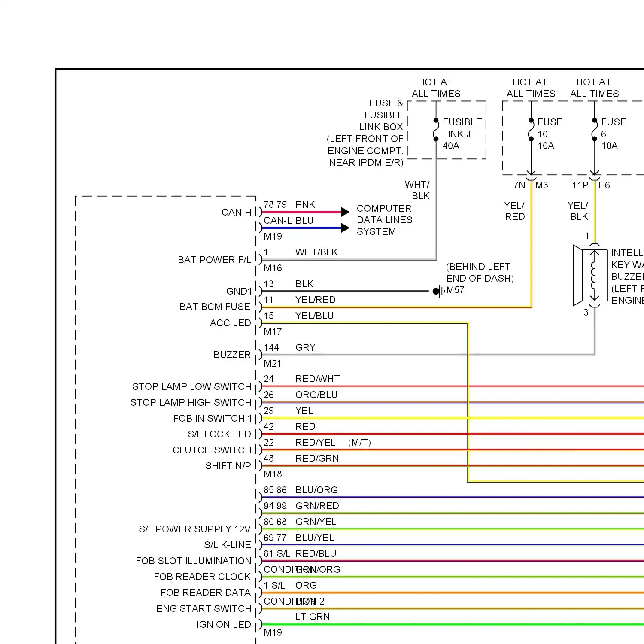
Task: Select the CAN-L BLU wire label
Action: [x=289, y=220]
